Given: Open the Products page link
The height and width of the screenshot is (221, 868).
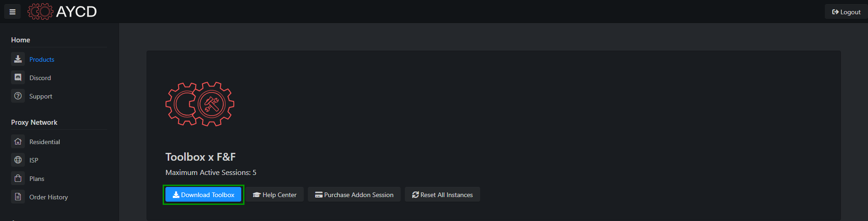Looking at the screenshot, I should point(42,59).
